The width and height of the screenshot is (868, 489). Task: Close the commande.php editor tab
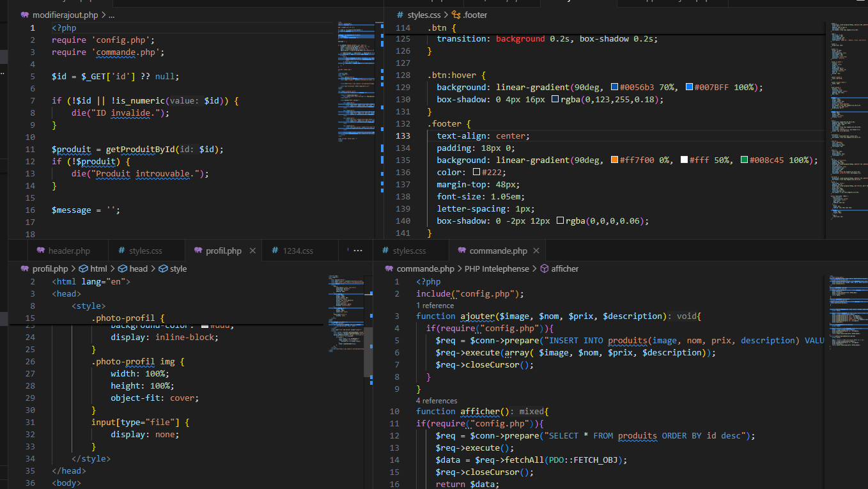tap(536, 251)
